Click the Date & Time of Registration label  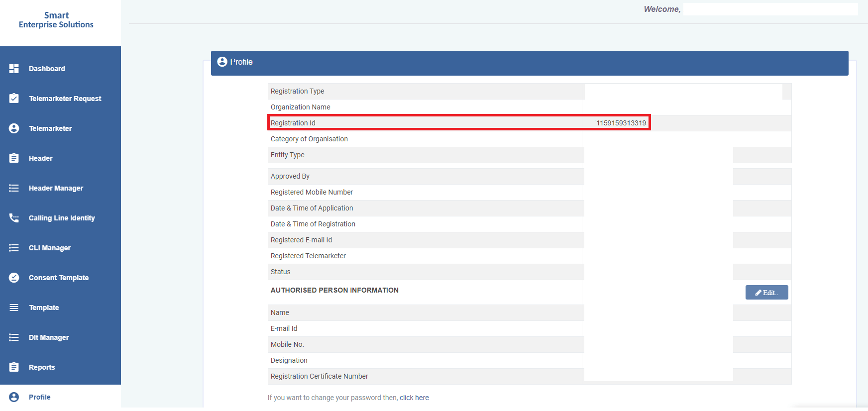point(313,224)
